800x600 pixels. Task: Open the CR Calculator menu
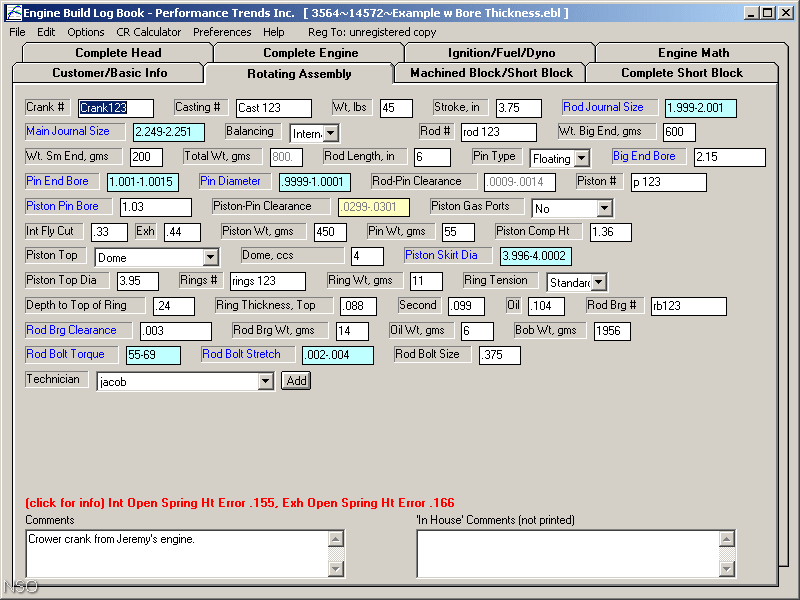click(x=148, y=32)
